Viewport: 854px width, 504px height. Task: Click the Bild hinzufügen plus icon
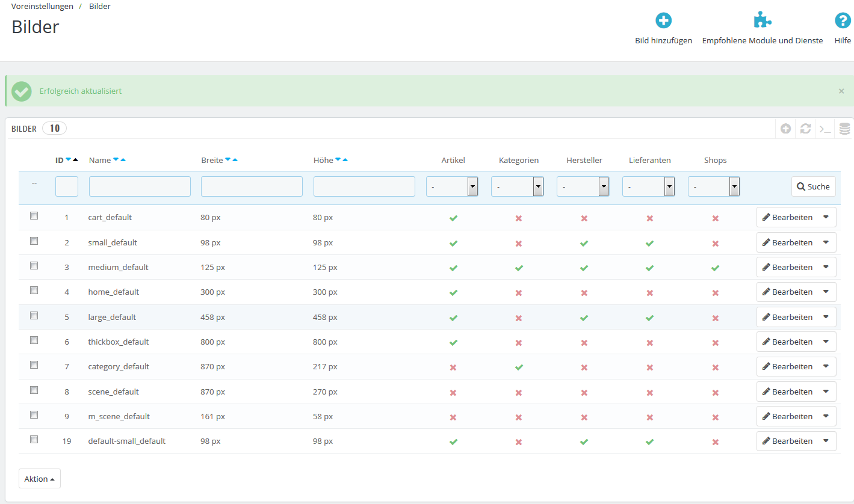[663, 21]
